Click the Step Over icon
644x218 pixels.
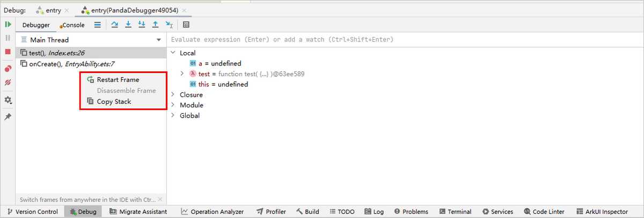click(114, 25)
